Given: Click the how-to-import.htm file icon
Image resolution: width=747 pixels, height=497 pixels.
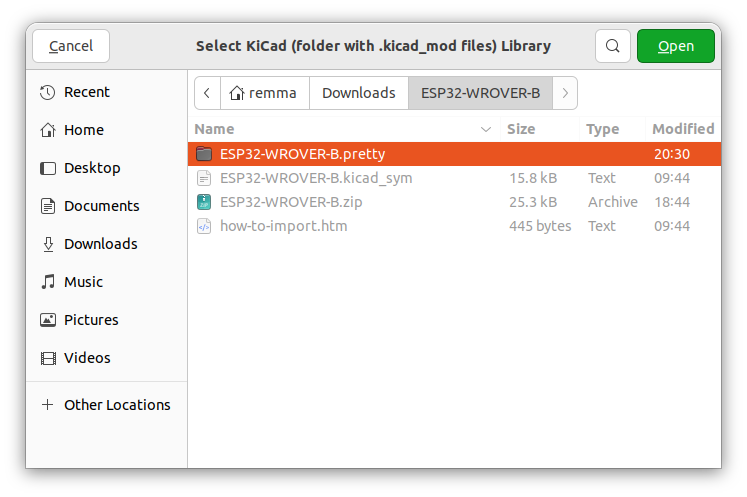Looking at the screenshot, I should click(x=204, y=226).
